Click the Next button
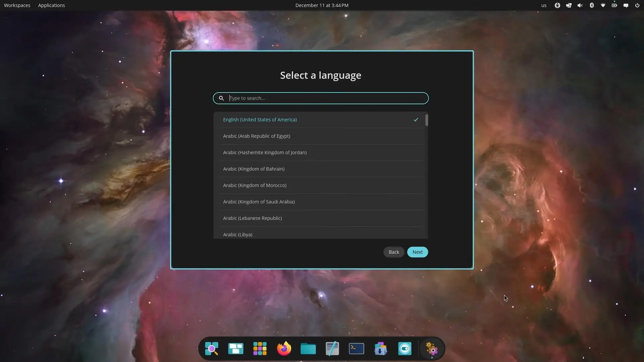Image resolution: width=644 pixels, height=362 pixels. click(418, 252)
